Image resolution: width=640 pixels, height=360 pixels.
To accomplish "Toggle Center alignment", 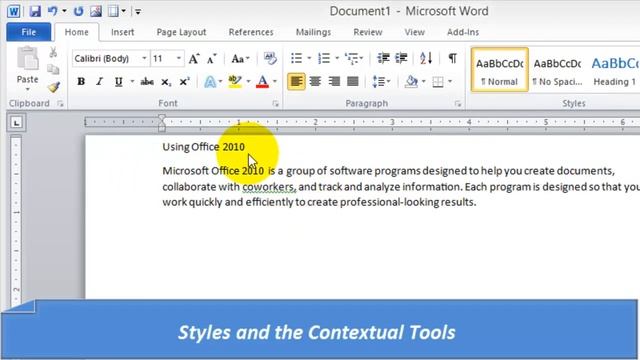I will pyautogui.click(x=315, y=82).
